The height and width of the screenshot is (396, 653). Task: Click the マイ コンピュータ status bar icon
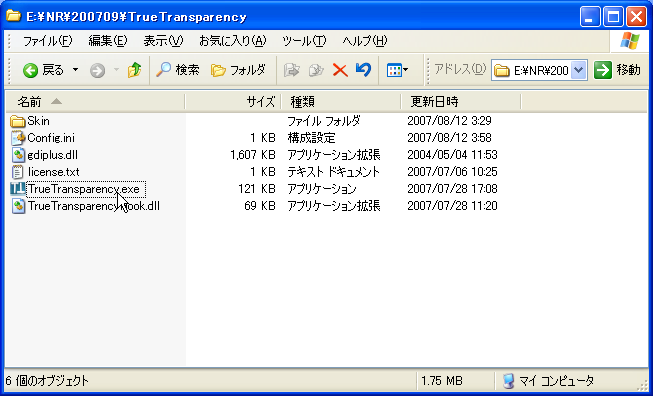(x=508, y=381)
